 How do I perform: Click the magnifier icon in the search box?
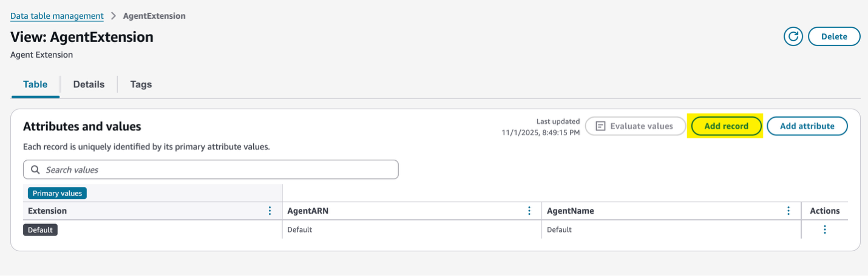[35, 170]
